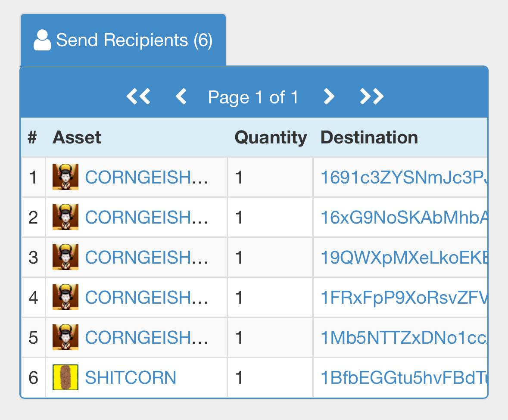
Task: Click the 'Page 1 of 1' label
Action: (x=253, y=97)
